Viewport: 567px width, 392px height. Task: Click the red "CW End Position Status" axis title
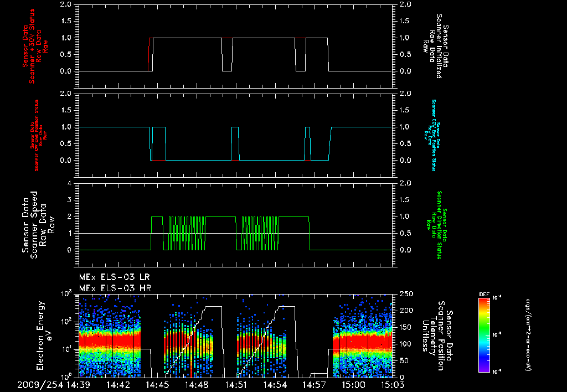36,136
